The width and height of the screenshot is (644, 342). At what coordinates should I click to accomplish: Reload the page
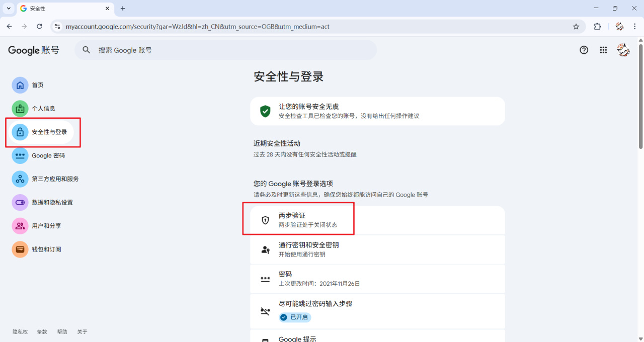pyautogui.click(x=39, y=26)
